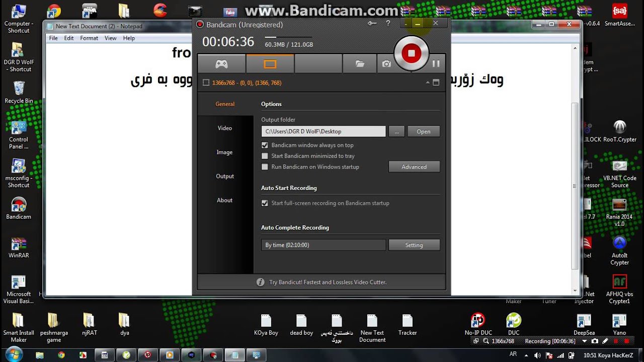This screenshot has height=362, width=644.
Task: Open Notepad Help menu
Action: [x=129, y=38]
